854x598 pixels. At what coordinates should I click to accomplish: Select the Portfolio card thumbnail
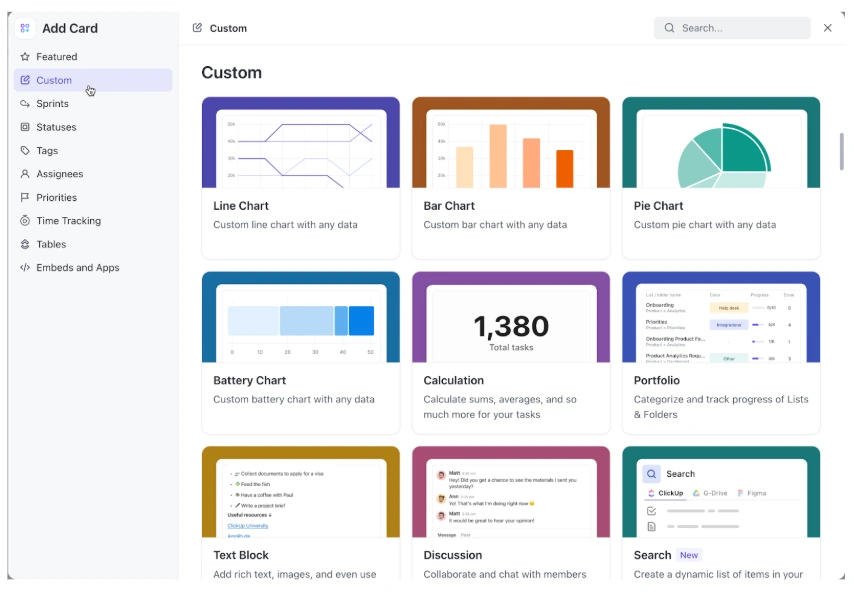721,318
